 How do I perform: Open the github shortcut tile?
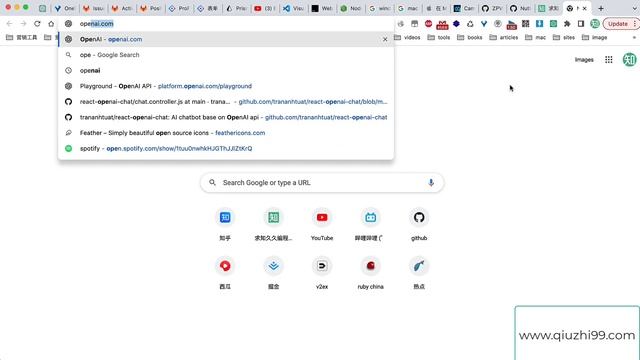(419, 224)
